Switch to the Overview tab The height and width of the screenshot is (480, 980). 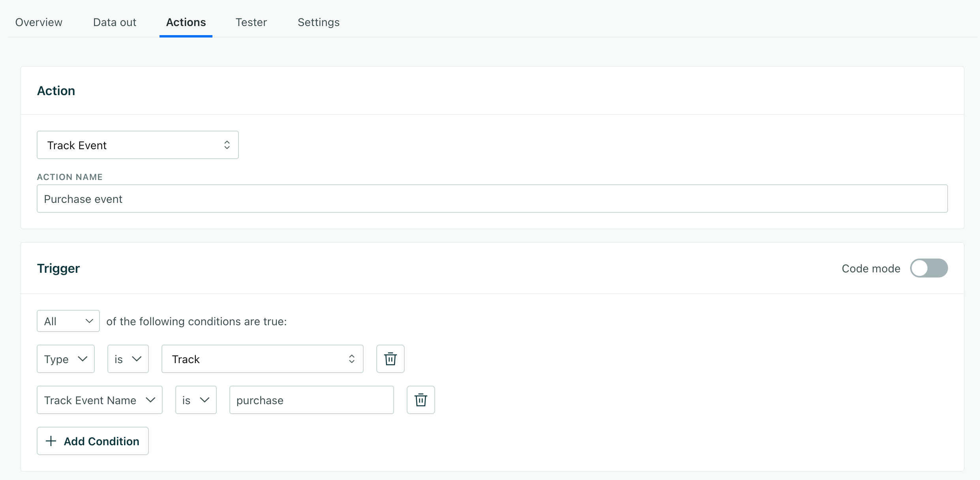tap(38, 22)
